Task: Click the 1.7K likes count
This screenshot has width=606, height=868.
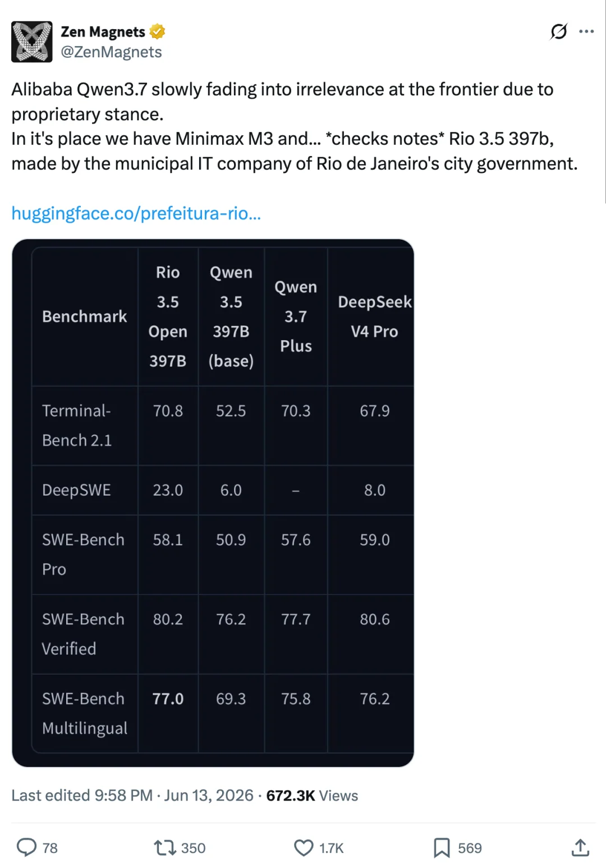Action: 332,848
